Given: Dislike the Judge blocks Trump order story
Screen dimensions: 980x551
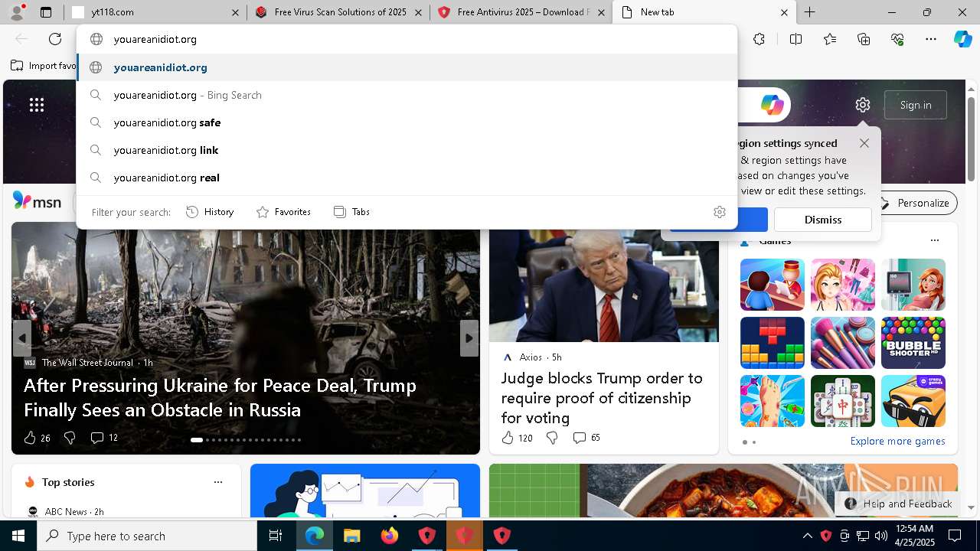Looking at the screenshot, I should pos(552,438).
